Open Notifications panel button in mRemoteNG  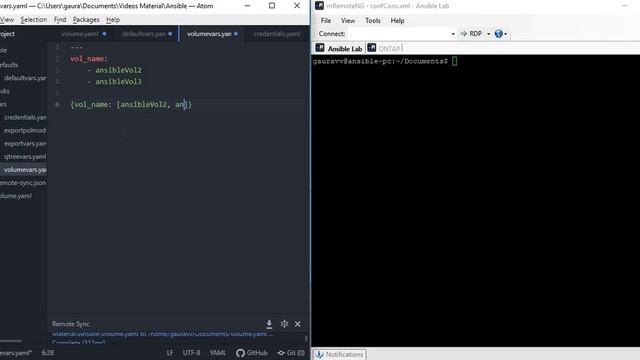point(340,354)
